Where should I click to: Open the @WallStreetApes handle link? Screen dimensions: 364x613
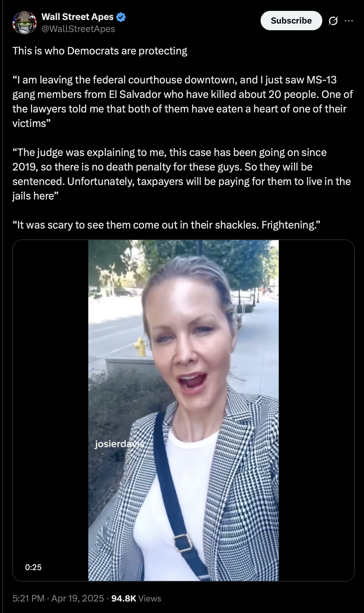coord(78,29)
